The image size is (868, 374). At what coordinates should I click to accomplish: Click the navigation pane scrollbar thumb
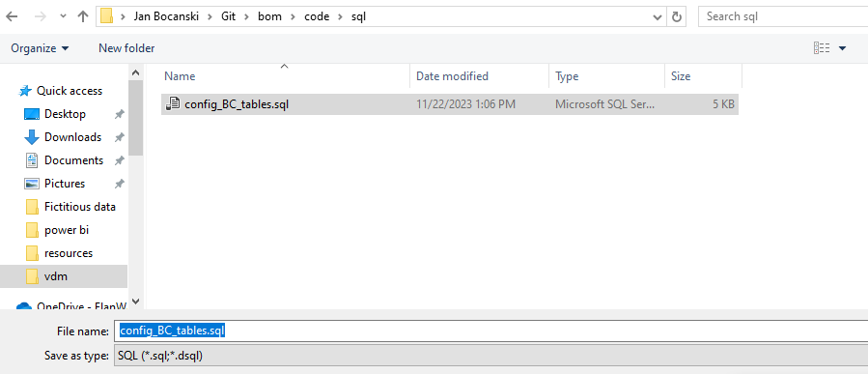click(x=135, y=119)
